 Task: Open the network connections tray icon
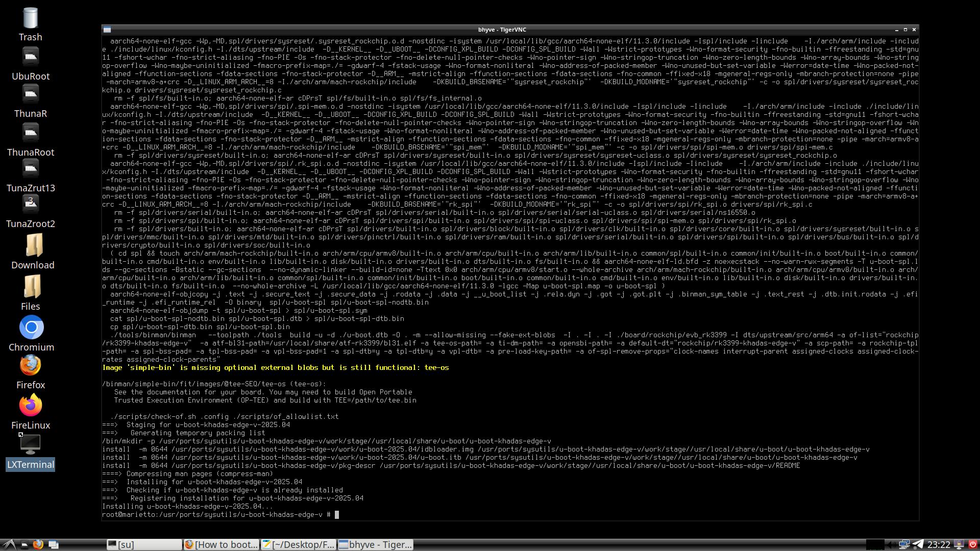pyautogui.click(x=904, y=545)
